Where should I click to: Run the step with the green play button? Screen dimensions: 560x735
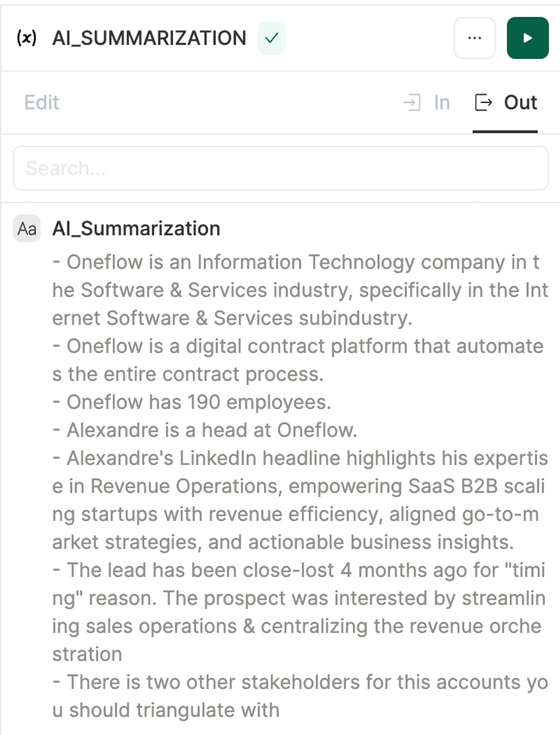(x=528, y=38)
